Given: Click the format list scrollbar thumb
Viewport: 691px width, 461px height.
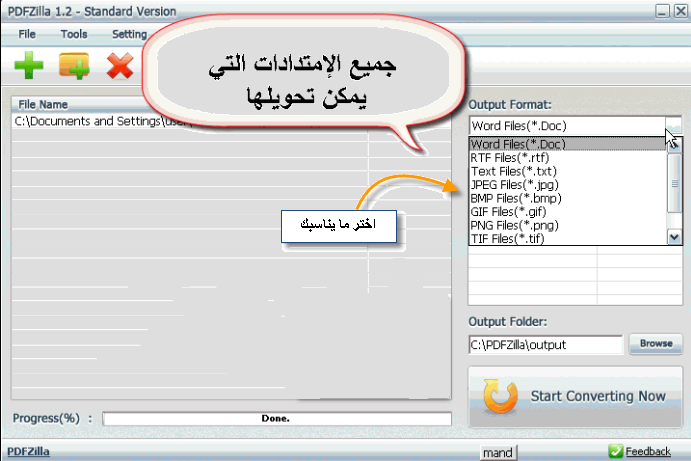Looking at the screenshot, I should point(674,183).
